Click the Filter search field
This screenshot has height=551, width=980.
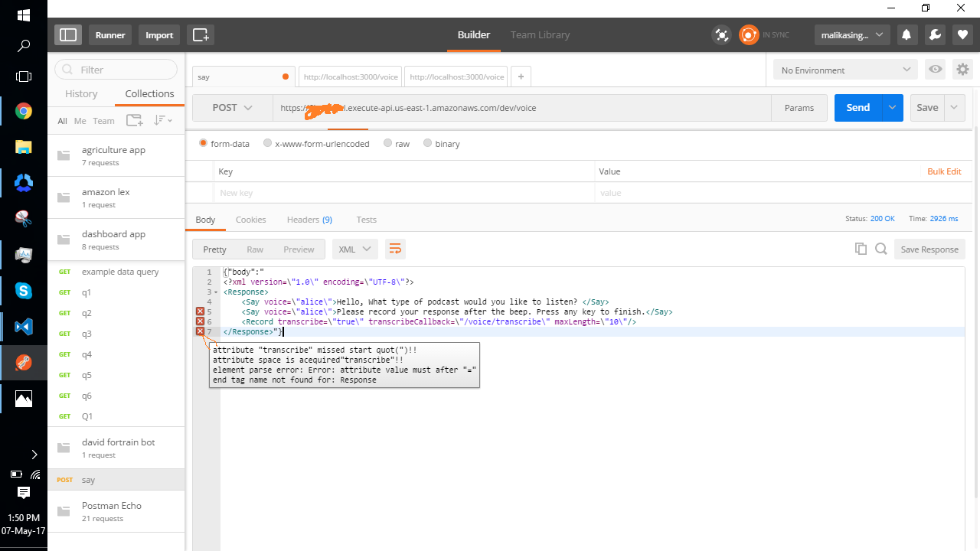116,70
